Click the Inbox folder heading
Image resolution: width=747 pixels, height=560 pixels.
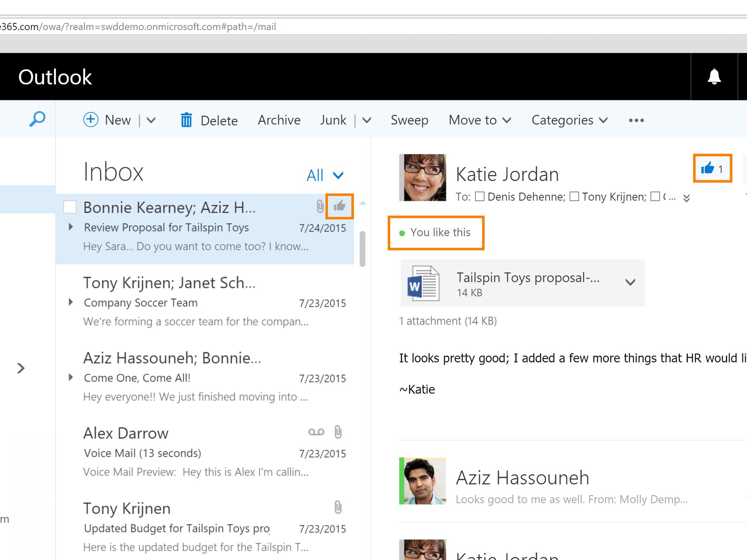pos(113,172)
